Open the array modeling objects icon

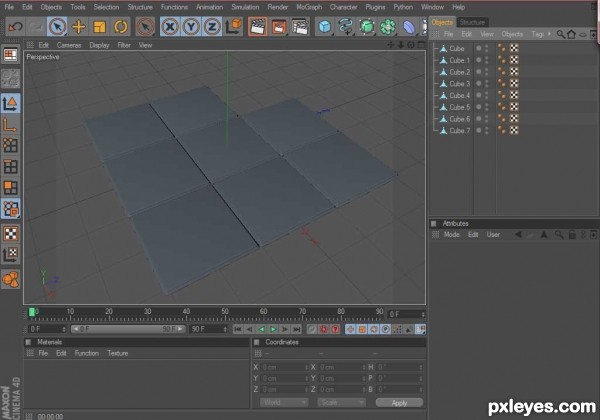(x=388, y=27)
